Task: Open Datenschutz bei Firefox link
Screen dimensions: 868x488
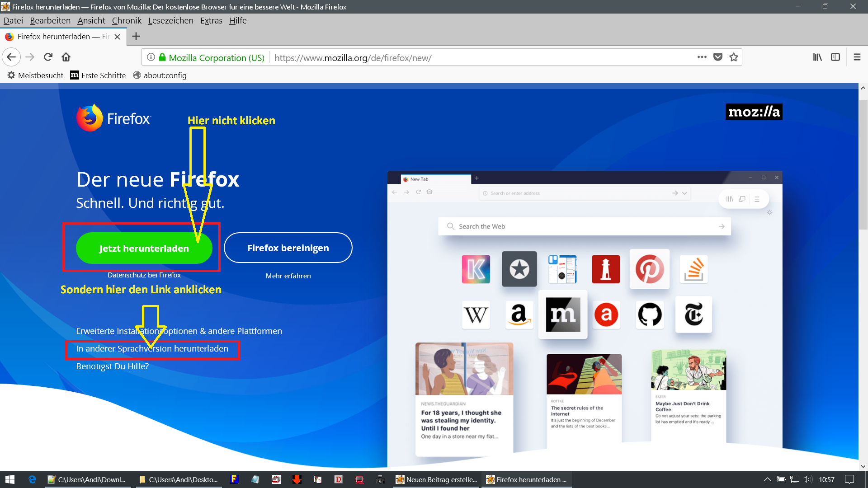Action: coord(144,275)
